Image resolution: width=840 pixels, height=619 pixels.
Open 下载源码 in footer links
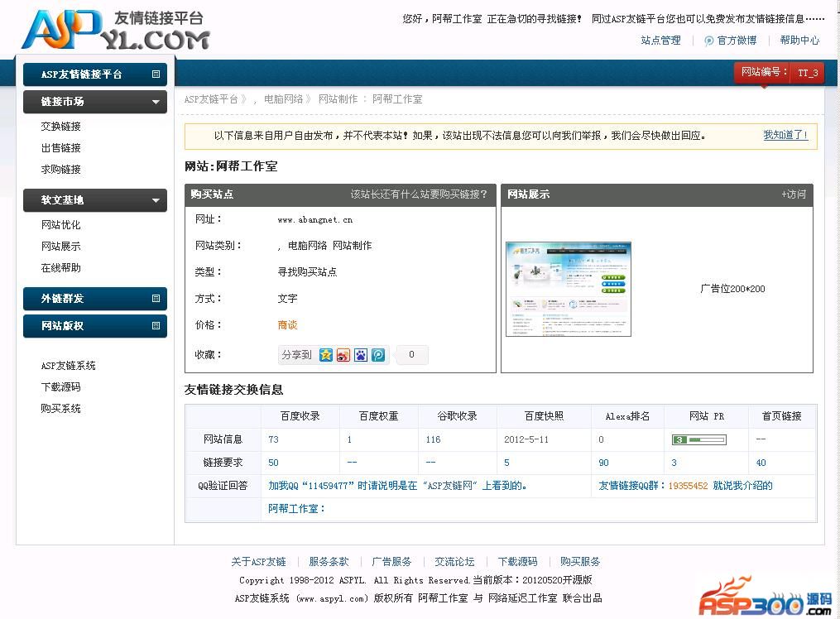tap(517, 562)
